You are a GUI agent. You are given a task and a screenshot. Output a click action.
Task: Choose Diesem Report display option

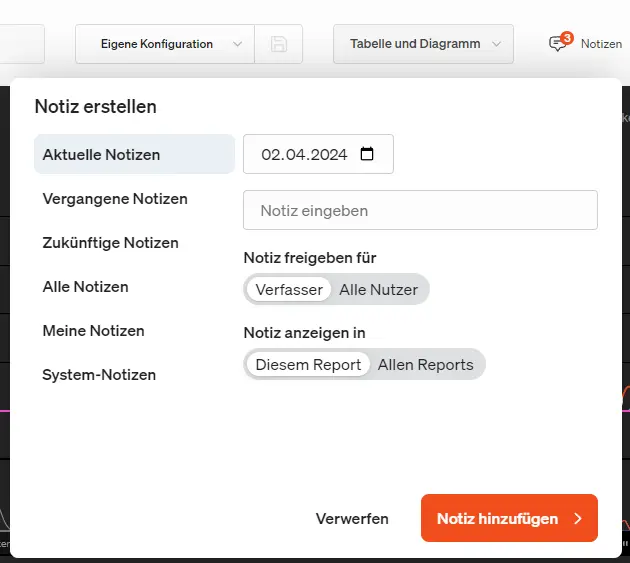coord(308,364)
